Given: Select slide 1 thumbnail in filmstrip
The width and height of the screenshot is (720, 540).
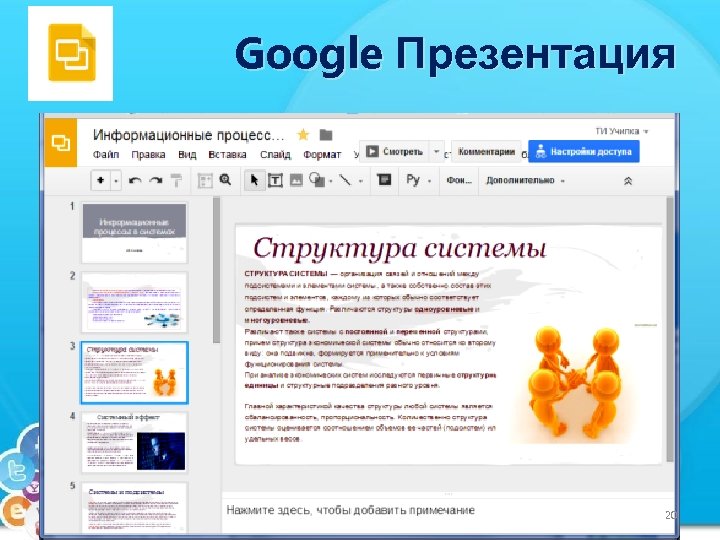Looking at the screenshot, I should (x=135, y=233).
